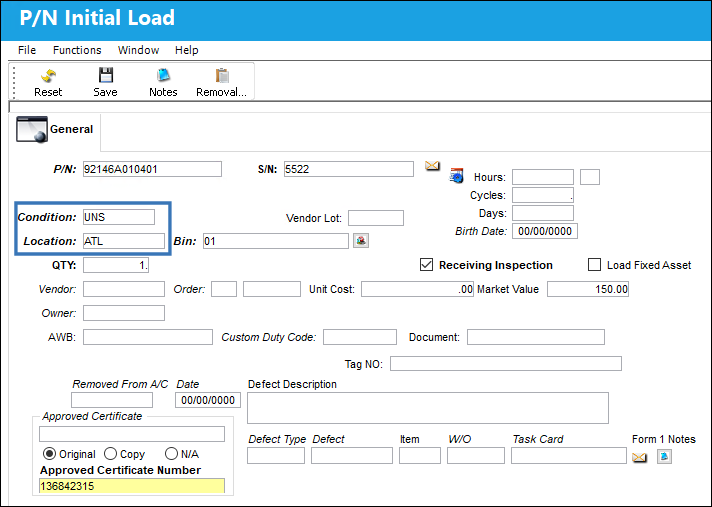Click the QTY input field

pyautogui.click(x=116, y=265)
